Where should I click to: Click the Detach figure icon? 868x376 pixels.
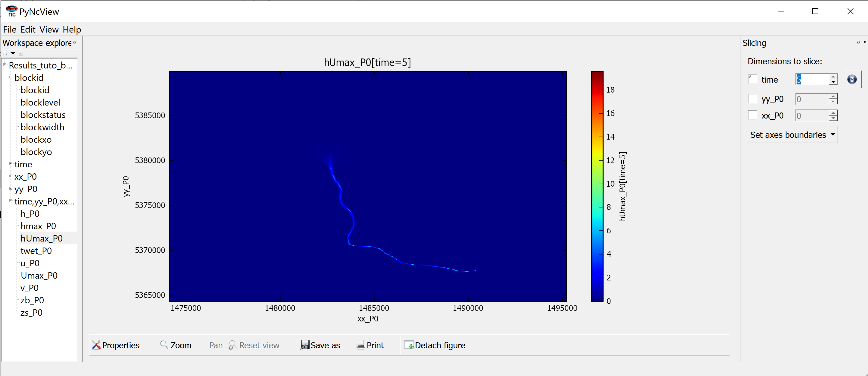coord(409,345)
